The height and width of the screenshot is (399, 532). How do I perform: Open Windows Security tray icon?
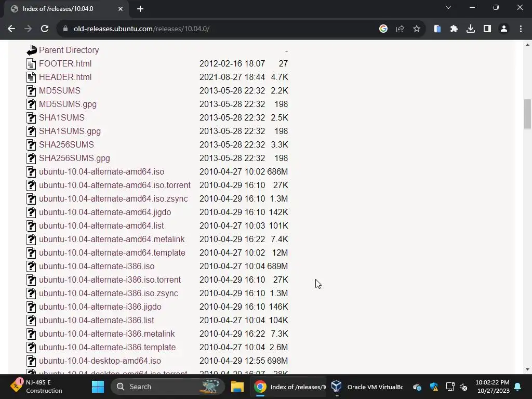click(434, 387)
